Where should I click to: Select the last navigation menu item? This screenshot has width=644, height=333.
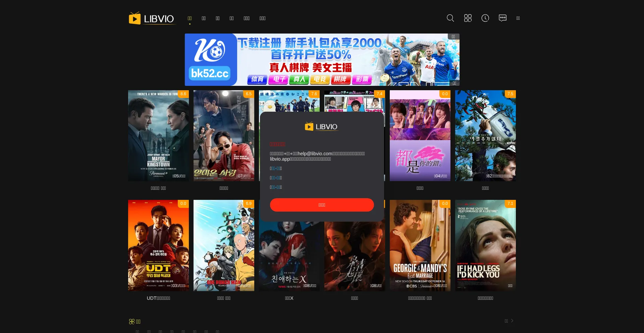pyautogui.click(x=262, y=18)
